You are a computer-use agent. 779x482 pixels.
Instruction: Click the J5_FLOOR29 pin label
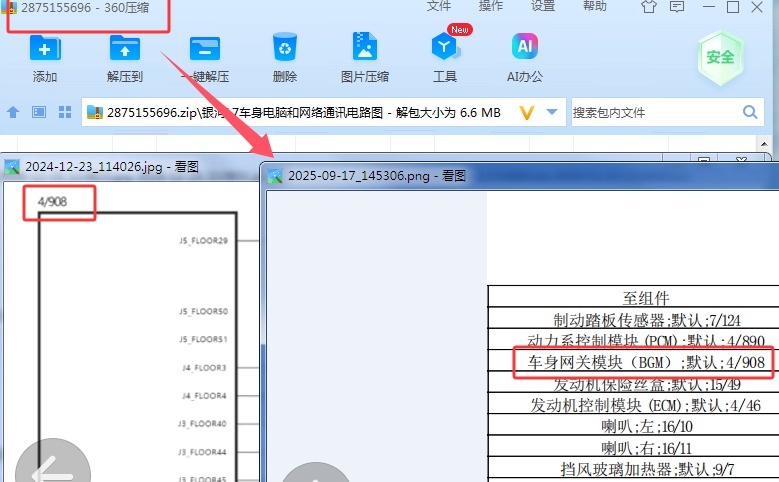pyautogui.click(x=203, y=241)
